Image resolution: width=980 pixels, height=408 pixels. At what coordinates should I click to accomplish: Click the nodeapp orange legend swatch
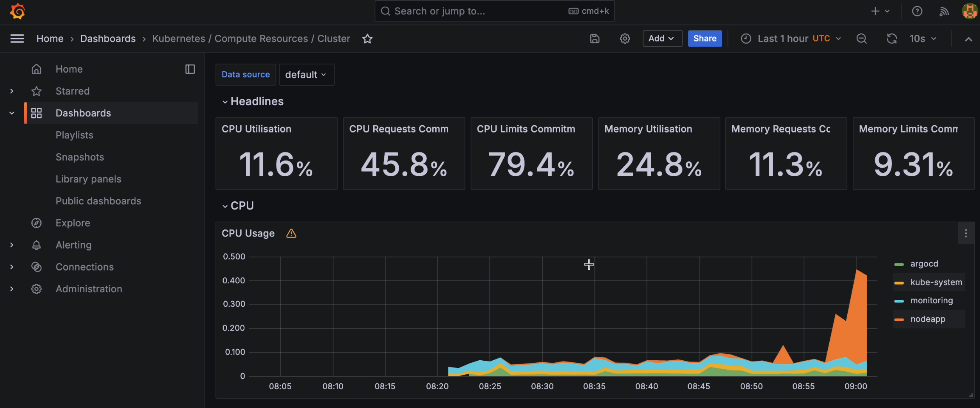[x=899, y=320]
